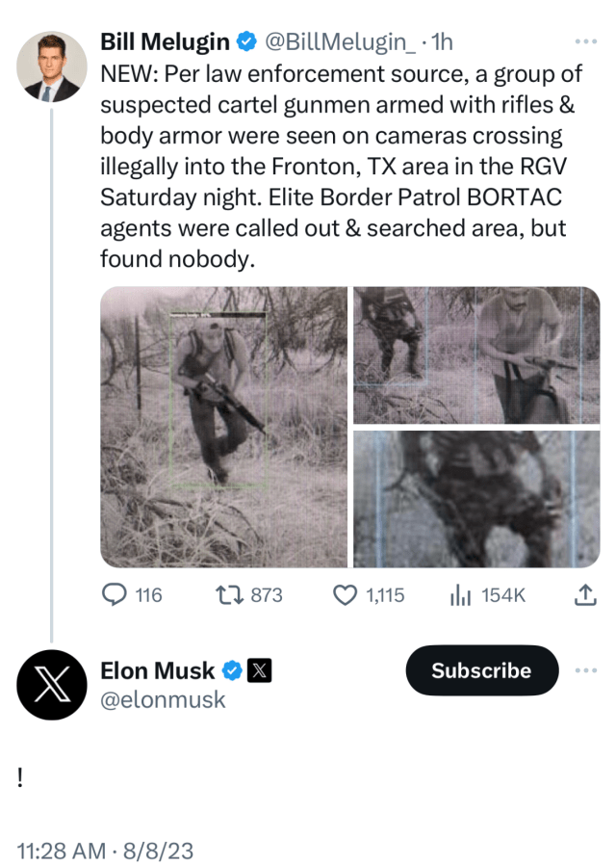Open Bill Melugin tweet's three-dot menu
The width and height of the screenshot is (616, 865).
pos(586,41)
